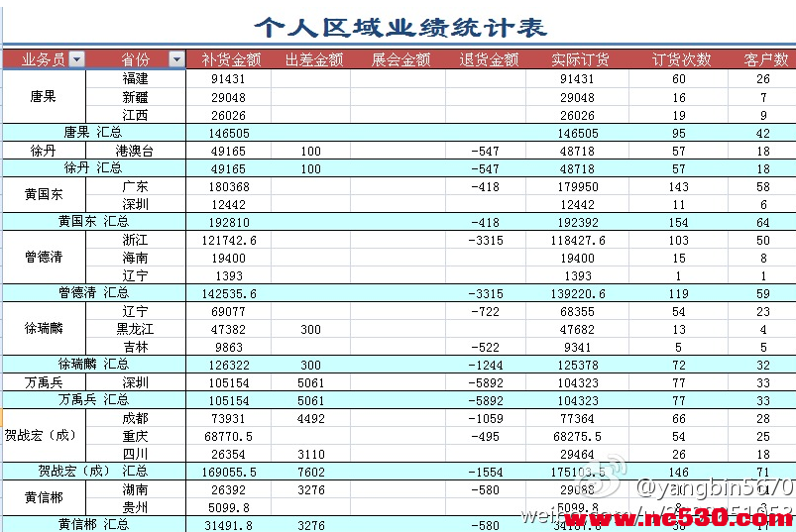
Task: Click the 退货金额 header cell
Action: [x=489, y=60]
